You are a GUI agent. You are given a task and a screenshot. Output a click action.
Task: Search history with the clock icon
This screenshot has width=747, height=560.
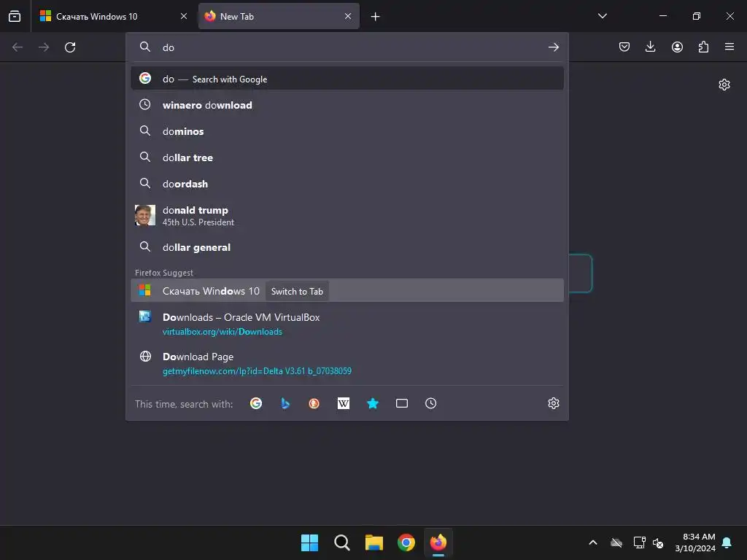tap(430, 403)
